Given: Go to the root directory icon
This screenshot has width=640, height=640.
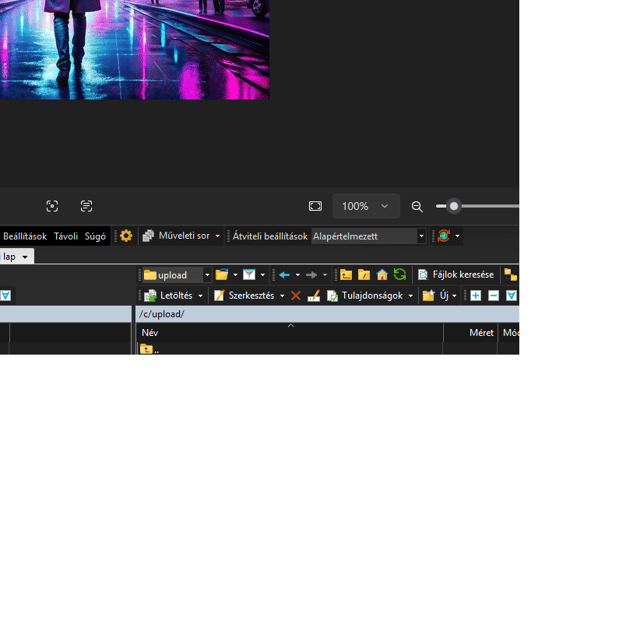Looking at the screenshot, I should [x=364, y=275].
